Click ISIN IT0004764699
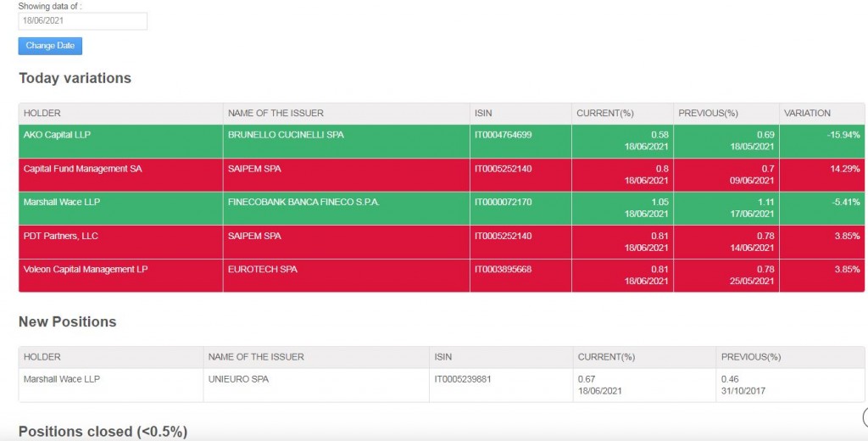 click(503, 135)
